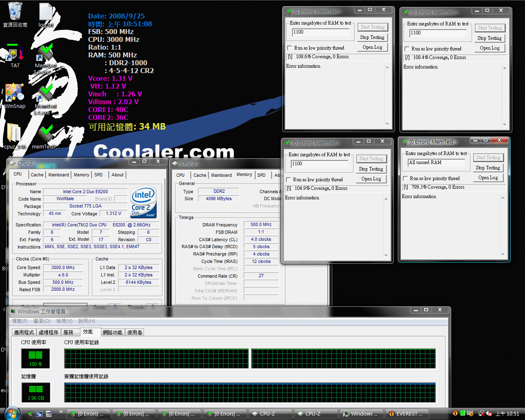Click RAM field of 104.9% coverage MemTest
The height and width of the screenshot is (420, 525).
click(320, 164)
